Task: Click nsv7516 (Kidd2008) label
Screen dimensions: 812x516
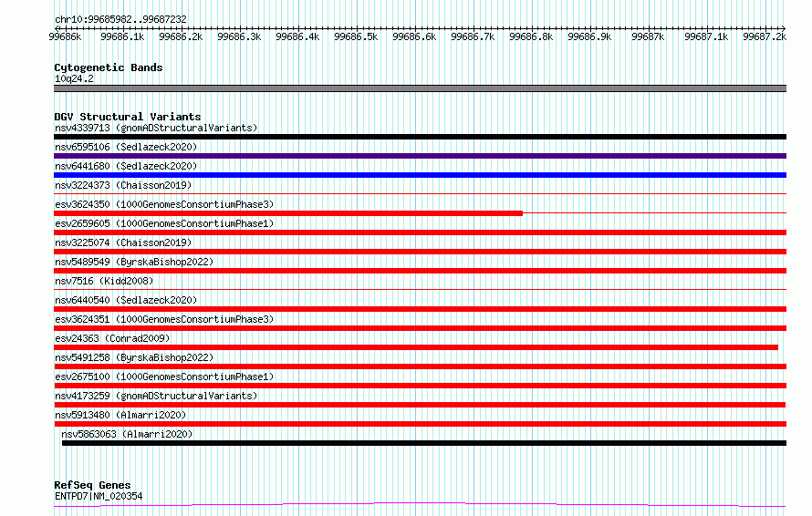Action: click(x=104, y=281)
